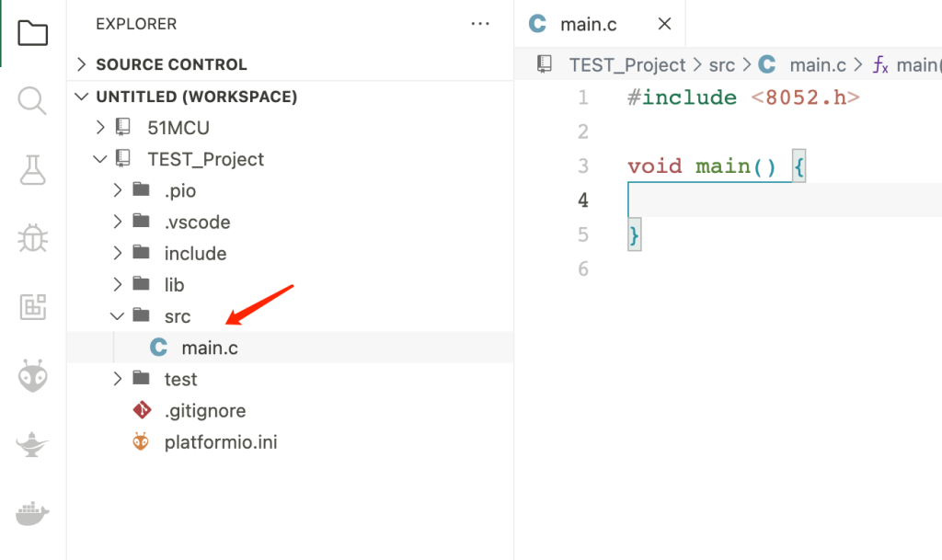The width and height of the screenshot is (942, 560).
Task: Open Explorer panel more actions menu (ellipsis)
Action: tap(480, 24)
